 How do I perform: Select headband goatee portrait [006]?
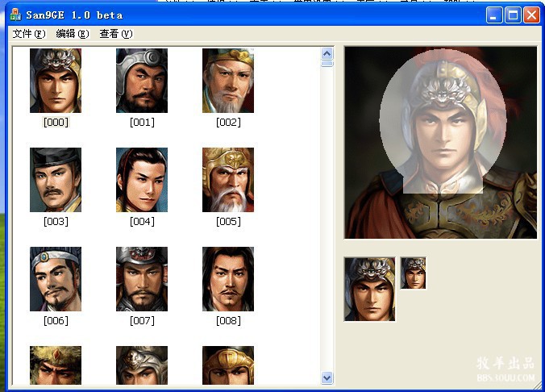[56, 279]
